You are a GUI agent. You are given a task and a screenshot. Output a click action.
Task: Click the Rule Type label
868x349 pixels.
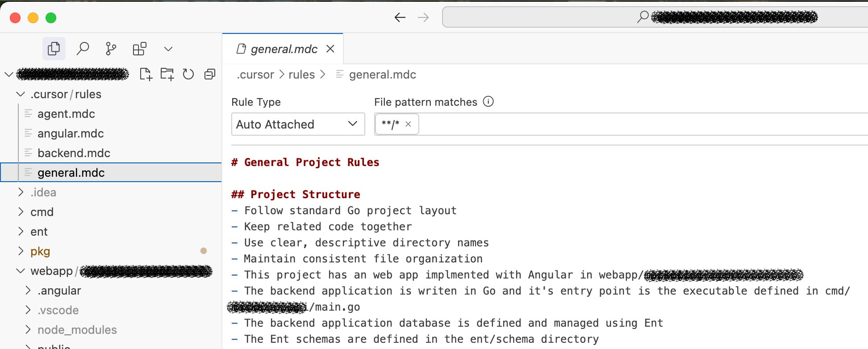pyautogui.click(x=256, y=102)
